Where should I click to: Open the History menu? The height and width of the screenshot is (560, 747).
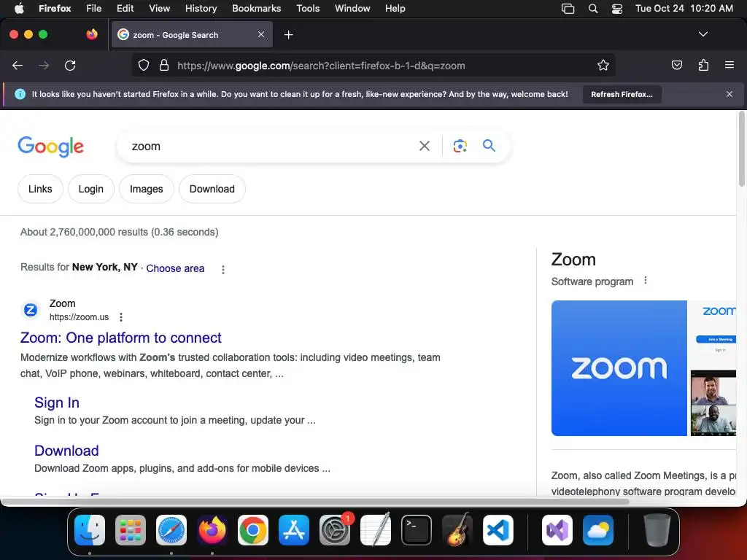coord(201,9)
